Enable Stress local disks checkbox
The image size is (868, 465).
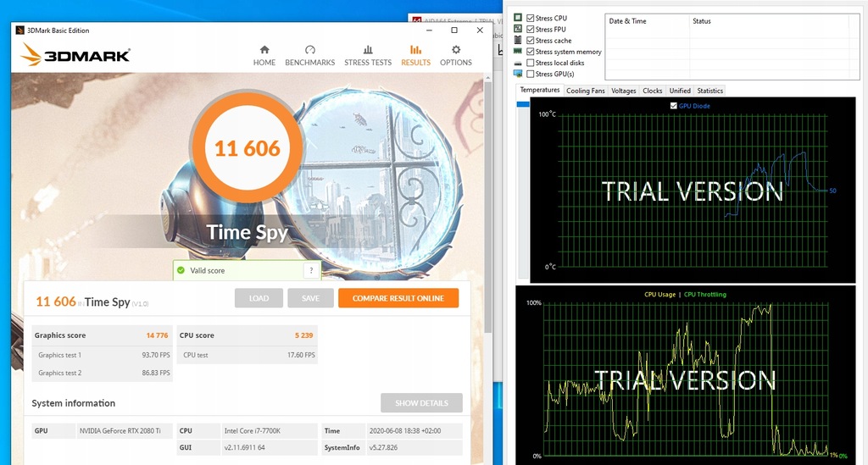[531, 63]
